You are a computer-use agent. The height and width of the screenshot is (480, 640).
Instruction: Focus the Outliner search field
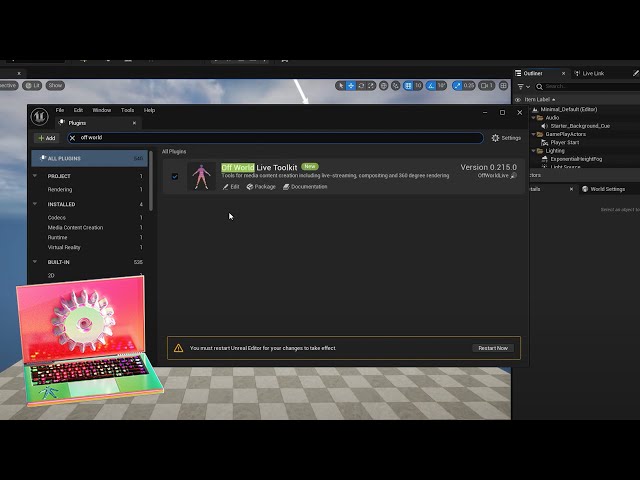pyautogui.click(x=588, y=87)
